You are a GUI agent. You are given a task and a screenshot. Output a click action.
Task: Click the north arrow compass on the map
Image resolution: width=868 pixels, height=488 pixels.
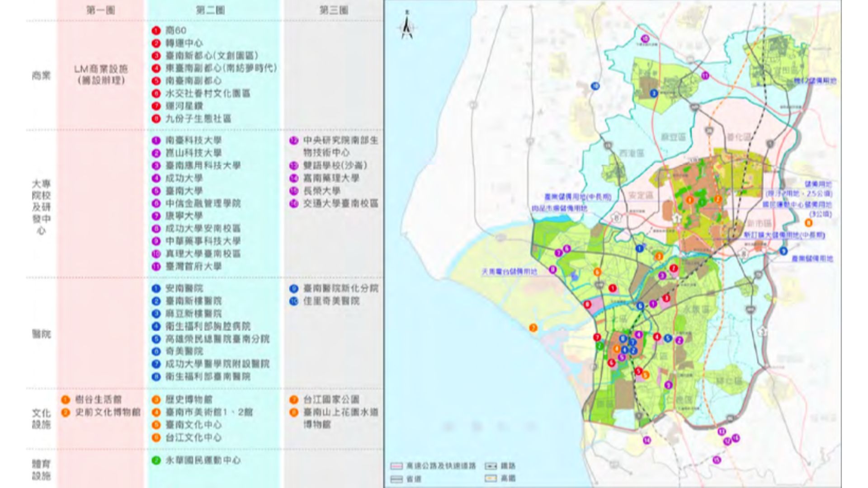tap(407, 25)
